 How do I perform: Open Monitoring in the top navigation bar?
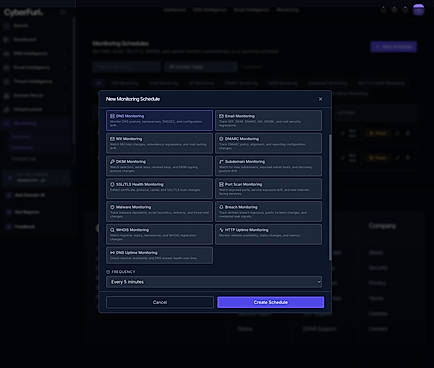[287, 10]
